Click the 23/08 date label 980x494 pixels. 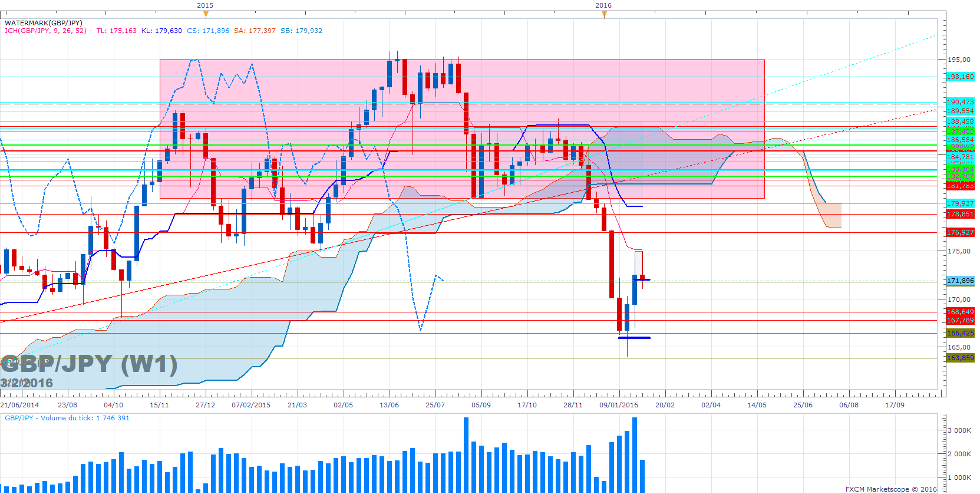[68, 405]
